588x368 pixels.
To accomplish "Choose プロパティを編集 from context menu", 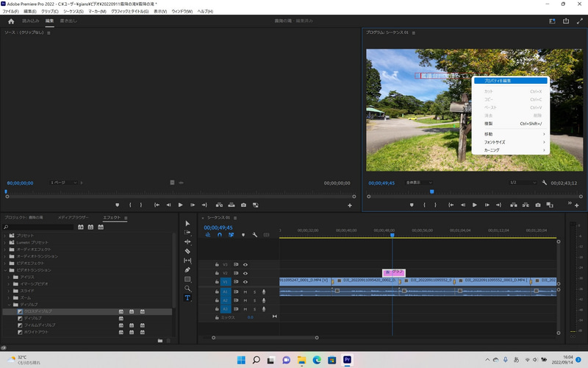I will pyautogui.click(x=498, y=81).
